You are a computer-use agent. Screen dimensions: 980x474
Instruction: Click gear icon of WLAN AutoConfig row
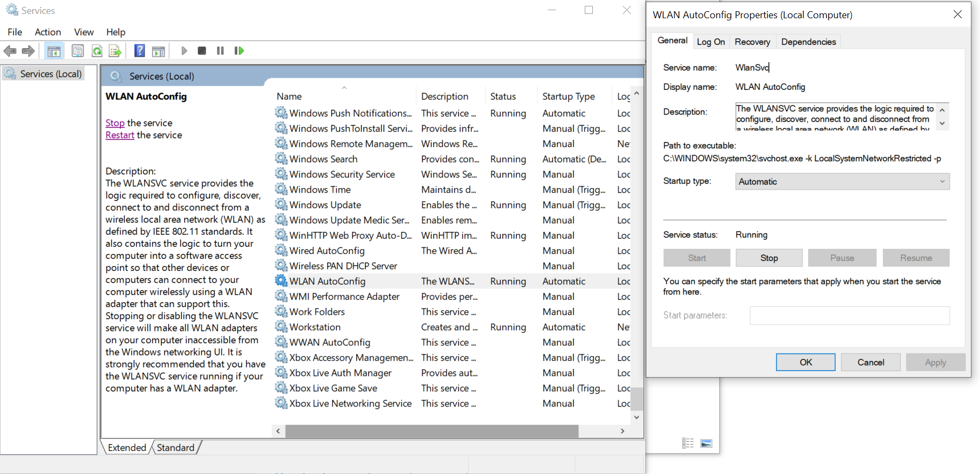(x=281, y=281)
